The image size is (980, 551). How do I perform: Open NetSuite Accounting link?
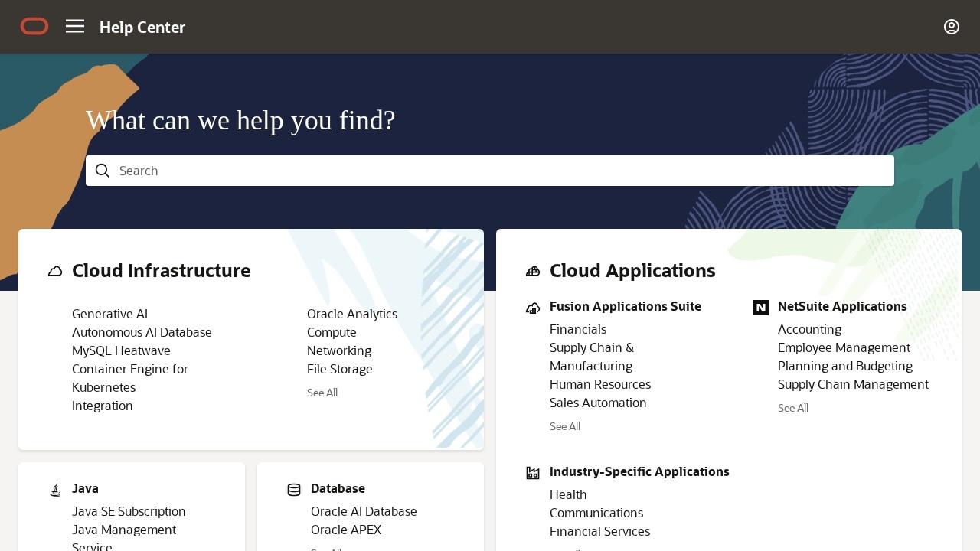pos(809,329)
